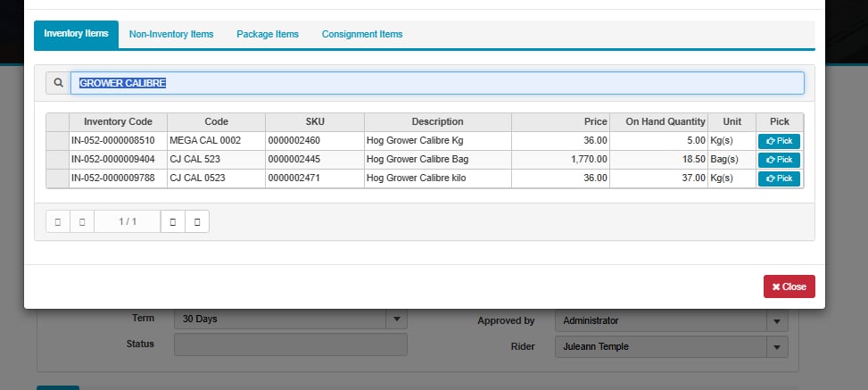Switch to the Inventory Items tab
The height and width of the screenshot is (390, 868).
(x=76, y=34)
